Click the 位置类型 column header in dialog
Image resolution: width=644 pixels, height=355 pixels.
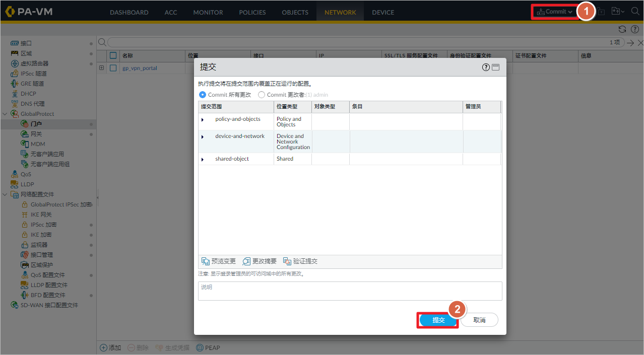point(293,107)
